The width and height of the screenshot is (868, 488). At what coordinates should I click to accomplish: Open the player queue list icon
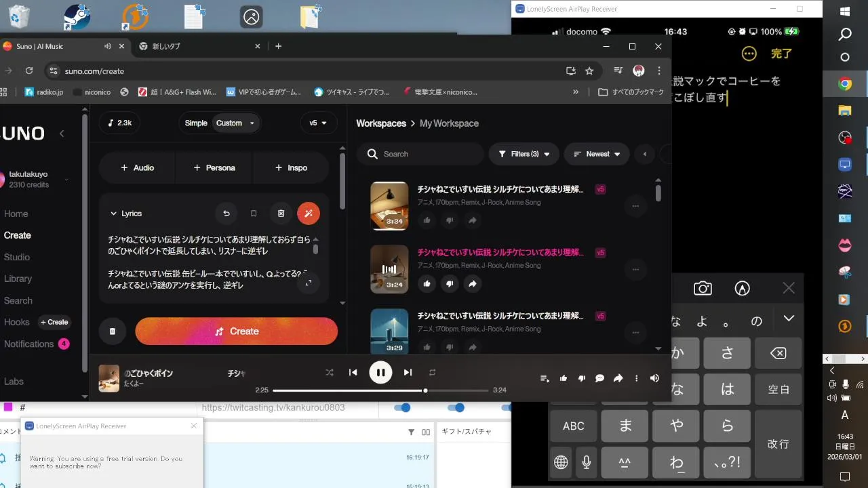(x=544, y=378)
